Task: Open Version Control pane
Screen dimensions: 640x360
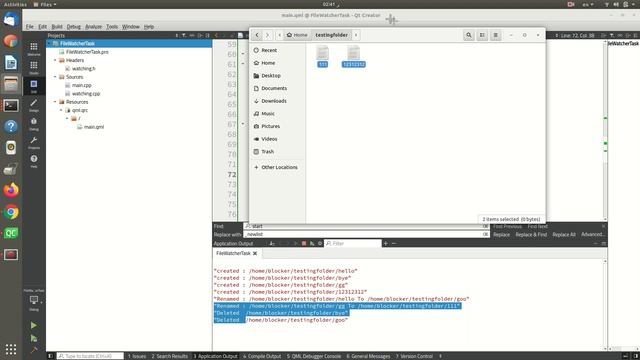Action: tap(414, 356)
